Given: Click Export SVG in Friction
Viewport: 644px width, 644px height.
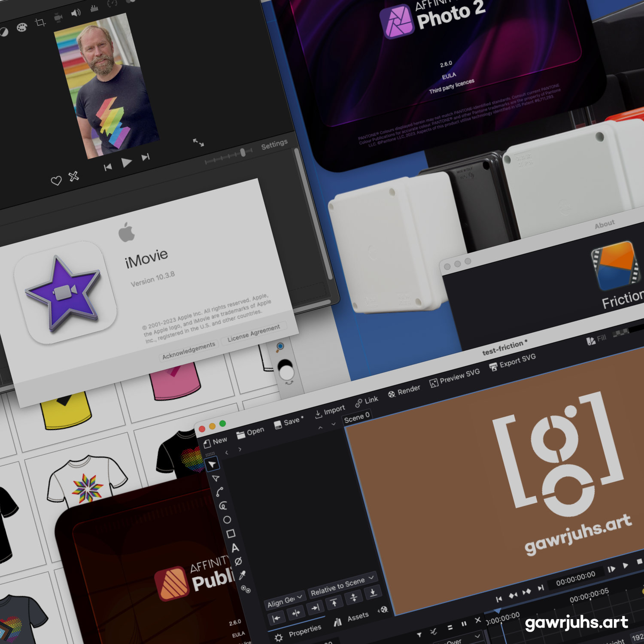Looking at the screenshot, I should pyautogui.click(x=513, y=363).
